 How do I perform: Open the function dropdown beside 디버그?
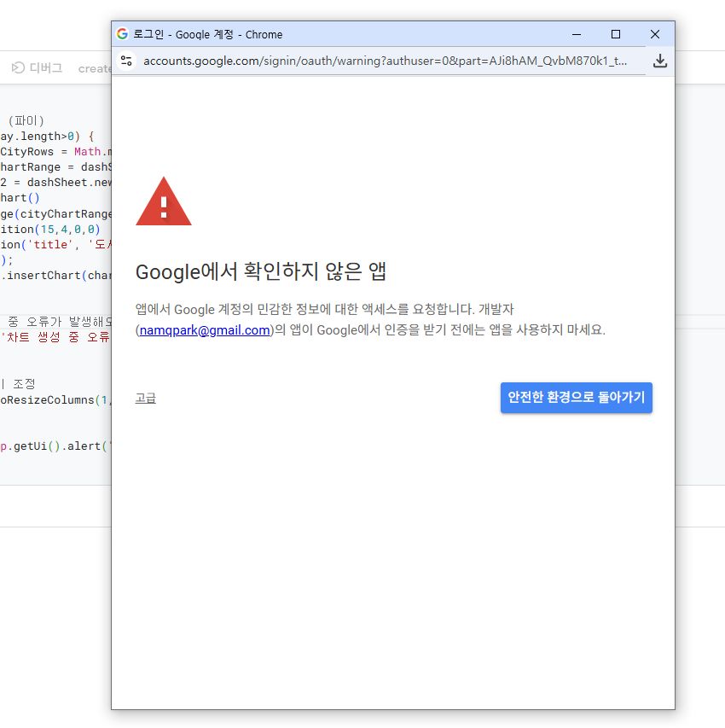94,69
